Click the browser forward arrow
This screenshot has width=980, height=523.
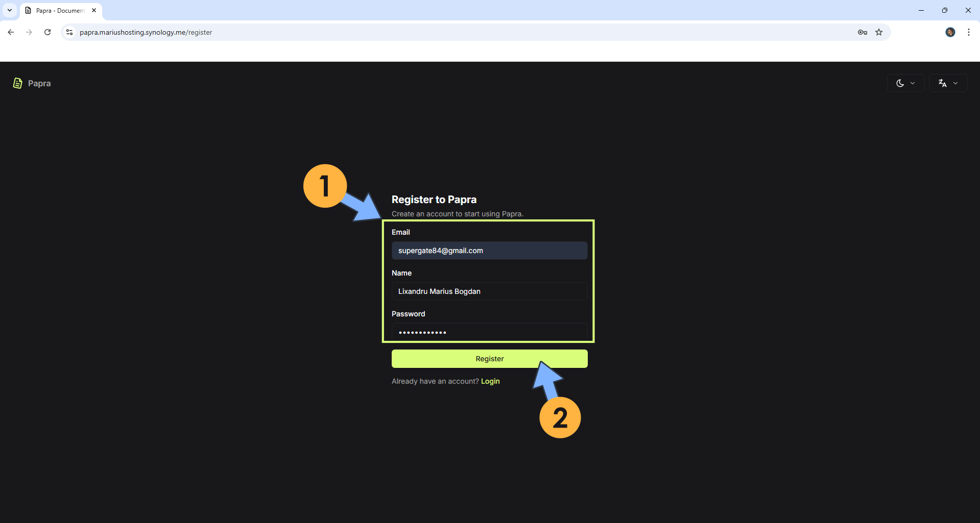(x=29, y=32)
